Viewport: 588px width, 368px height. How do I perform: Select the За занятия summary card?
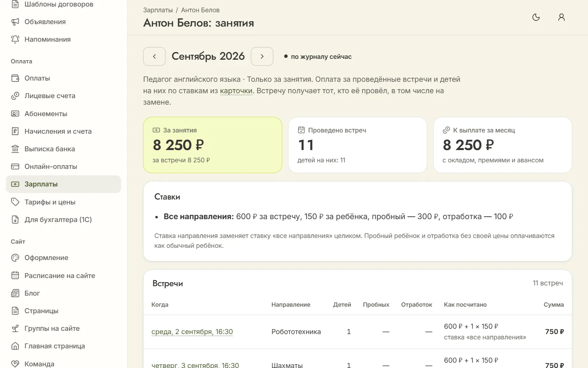[x=212, y=145]
